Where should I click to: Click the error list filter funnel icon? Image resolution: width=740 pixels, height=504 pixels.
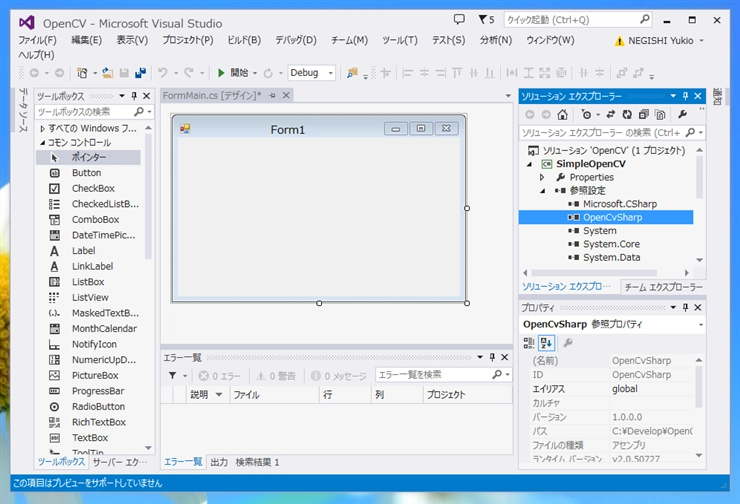click(x=173, y=376)
